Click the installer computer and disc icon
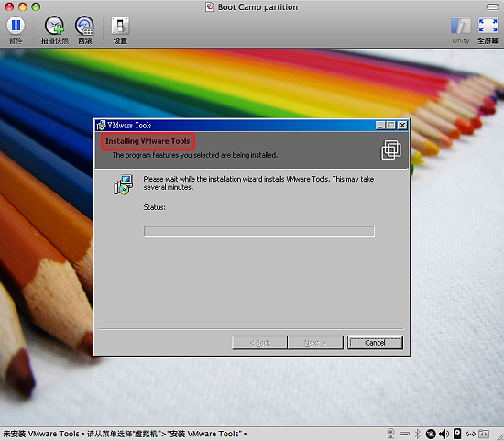 pos(123,184)
